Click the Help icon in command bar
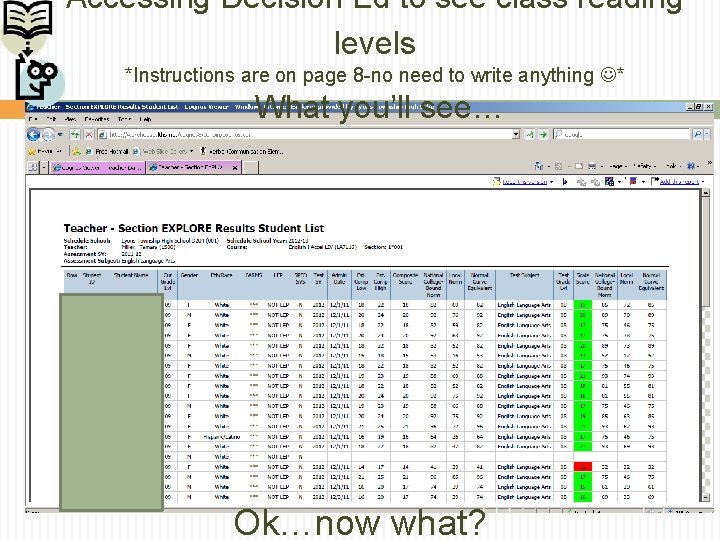Screen dimensions: 720x540 692,166
